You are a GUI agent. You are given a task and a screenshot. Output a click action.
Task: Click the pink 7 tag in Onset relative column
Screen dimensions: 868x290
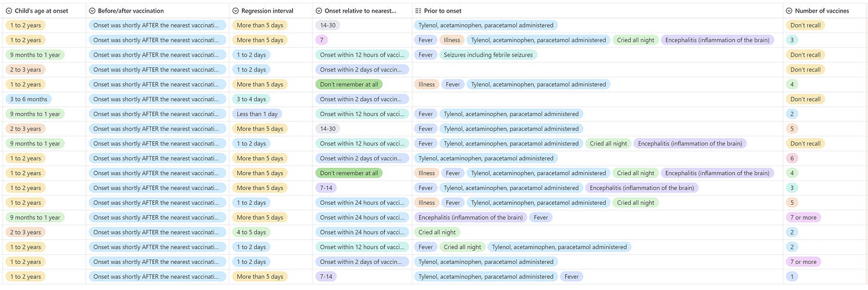tap(322, 40)
